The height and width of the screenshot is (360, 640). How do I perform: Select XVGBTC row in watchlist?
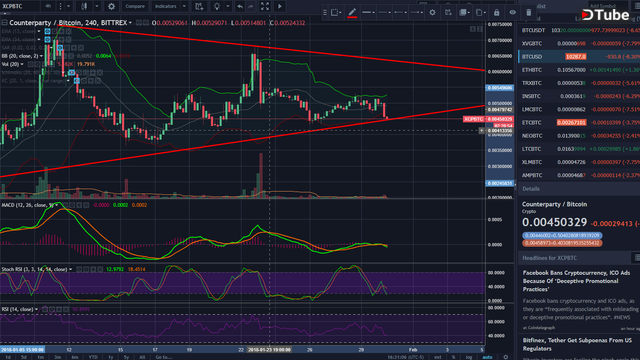(579, 43)
